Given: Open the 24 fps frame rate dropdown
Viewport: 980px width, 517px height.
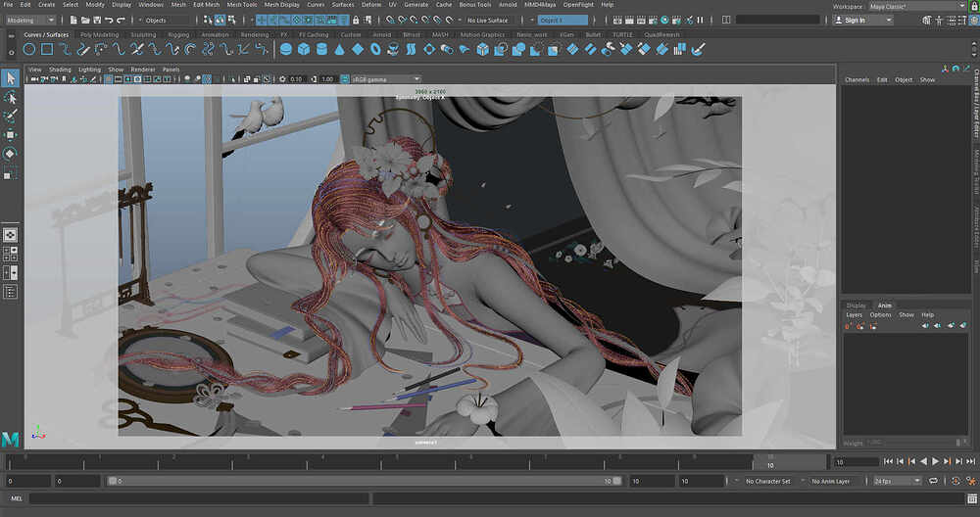Looking at the screenshot, I should click(x=898, y=481).
